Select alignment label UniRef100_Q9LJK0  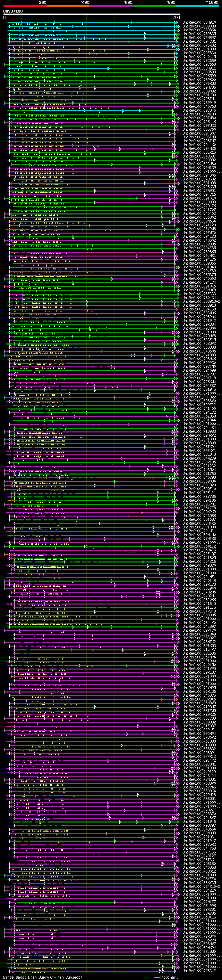coord(199,145)
